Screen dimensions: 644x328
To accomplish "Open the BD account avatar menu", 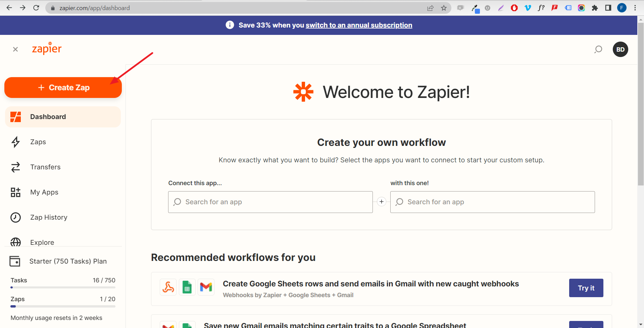I will coord(620,49).
